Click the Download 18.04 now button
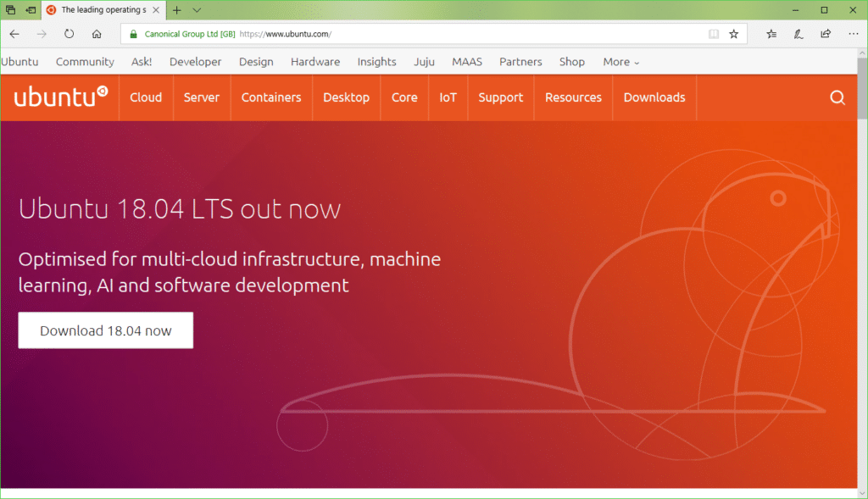Image resolution: width=868 pixels, height=499 pixels. [x=105, y=330]
